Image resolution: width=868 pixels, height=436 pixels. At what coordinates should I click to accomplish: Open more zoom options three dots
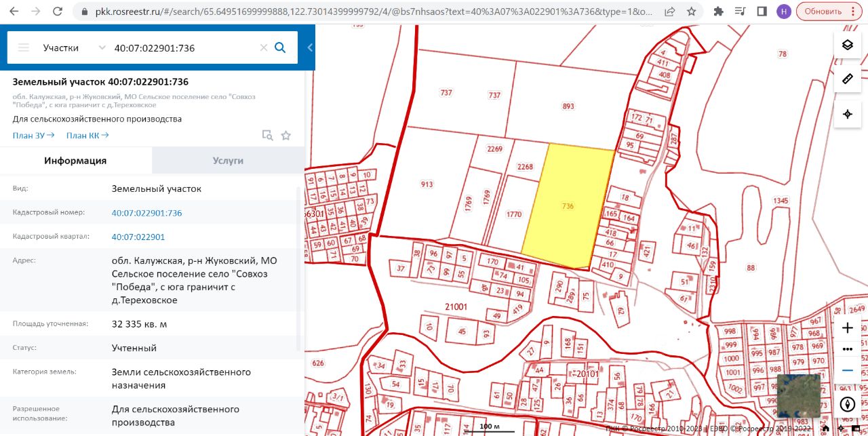point(847,349)
